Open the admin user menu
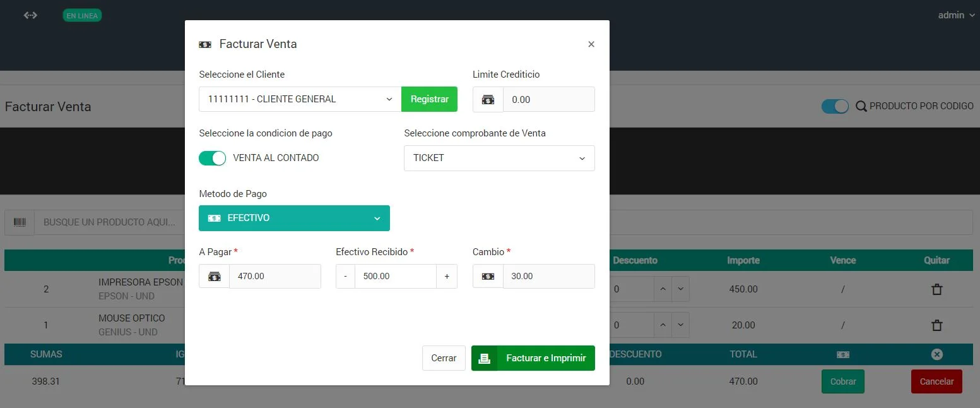Viewport: 980px width, 408px height. [955, 15]
